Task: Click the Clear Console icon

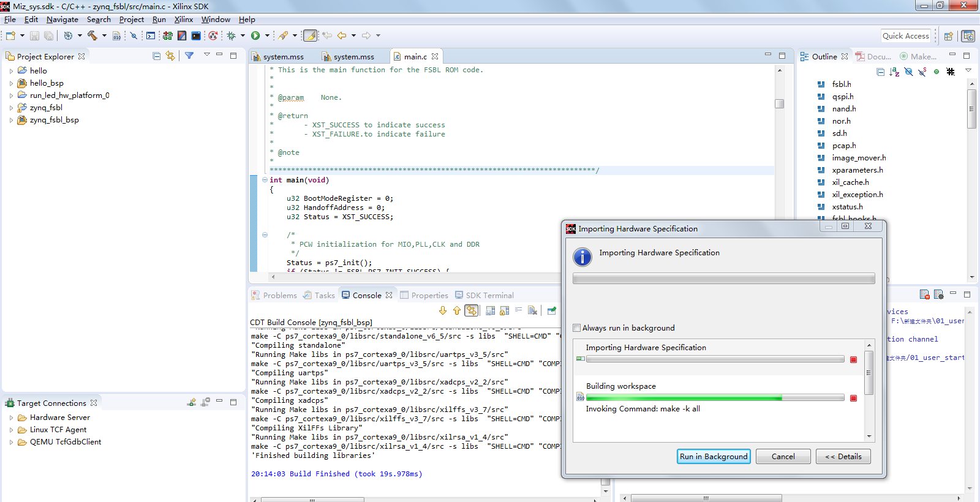Action: 532,311
